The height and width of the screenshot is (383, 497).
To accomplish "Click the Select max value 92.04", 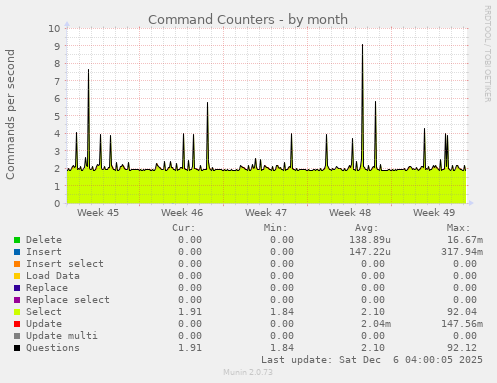I will point(462,312).
